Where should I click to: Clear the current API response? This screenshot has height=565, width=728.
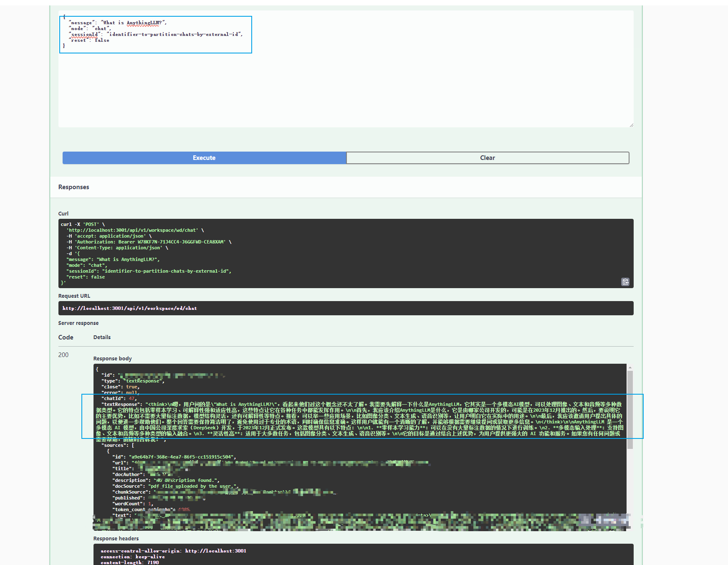point(487,158)
